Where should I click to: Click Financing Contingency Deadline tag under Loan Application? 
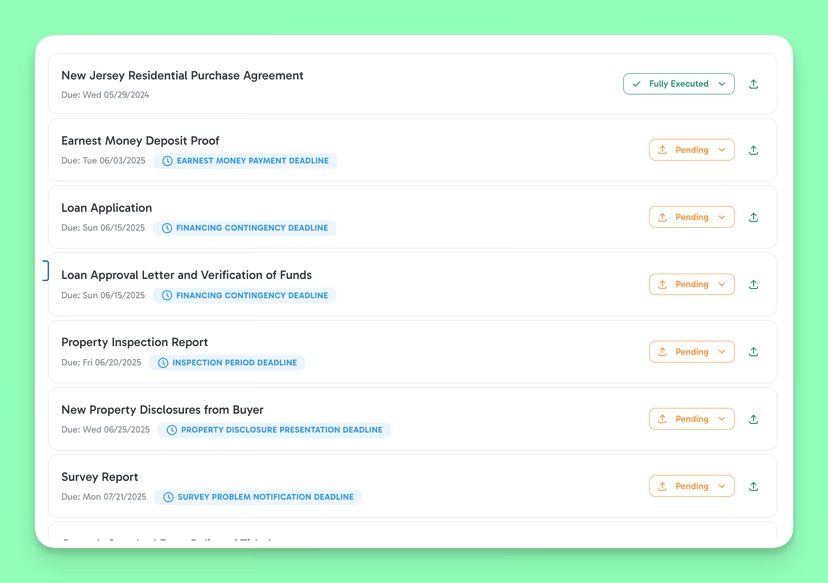[x=244, y=228]
